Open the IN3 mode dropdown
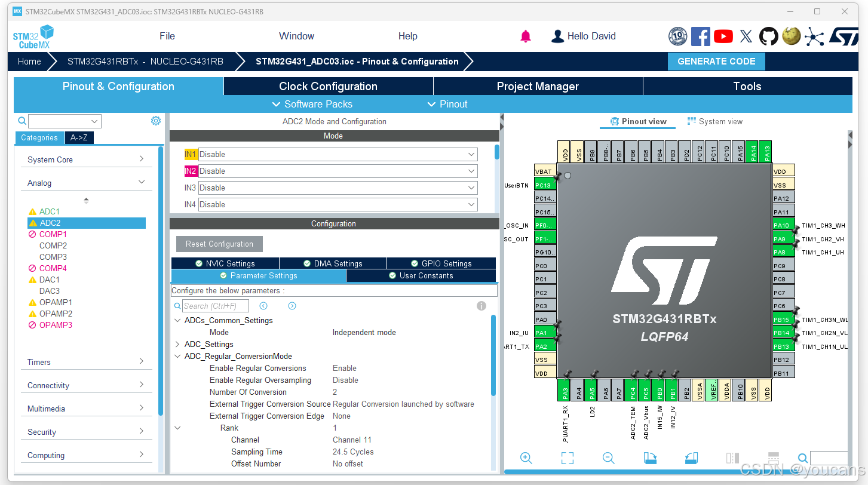 click(338, 188)
